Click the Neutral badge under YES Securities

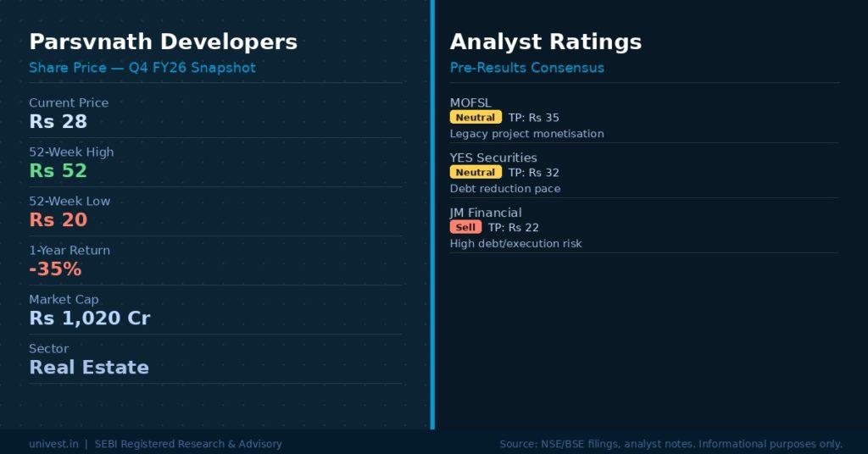pos(476,172)
